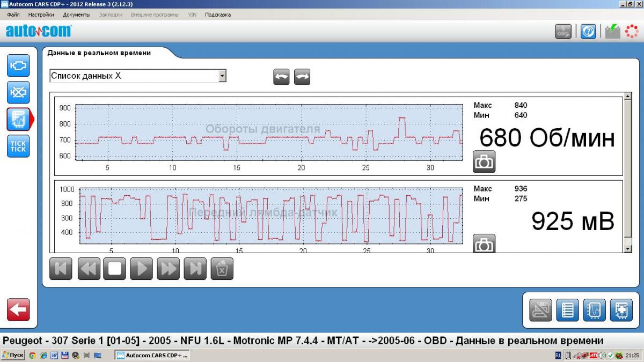
Task: Click the crossed-out engine fault codes icon
Action: (x=18, y=93)
